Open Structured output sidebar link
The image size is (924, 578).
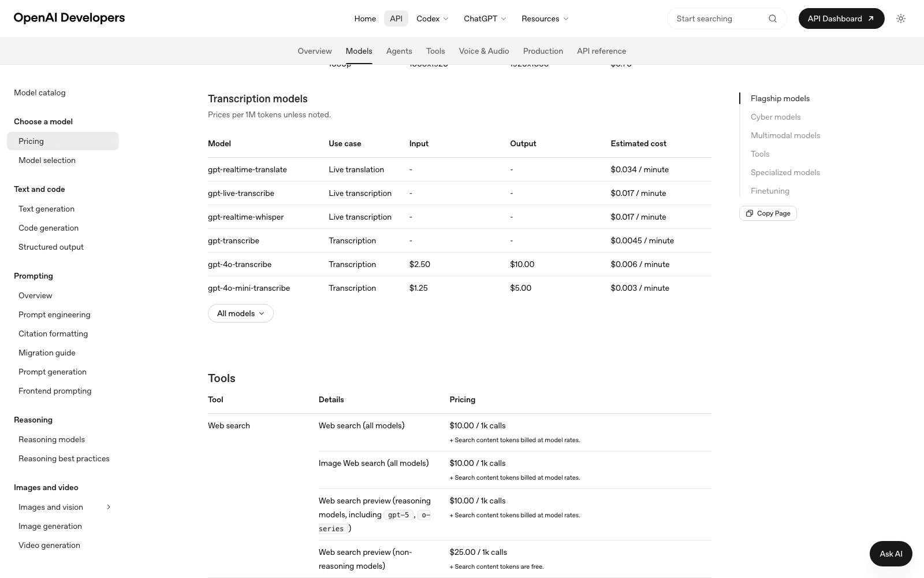(x=51, y=247)
